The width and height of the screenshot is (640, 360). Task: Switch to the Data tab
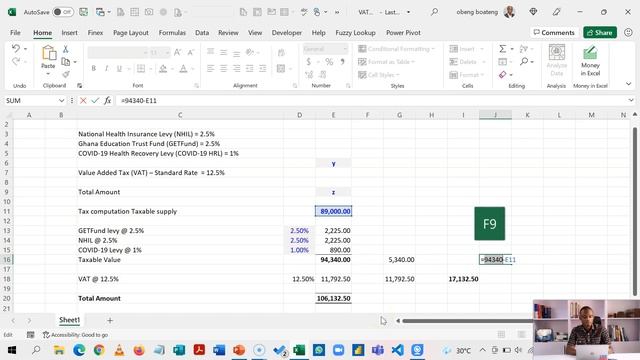pos(202,33)
